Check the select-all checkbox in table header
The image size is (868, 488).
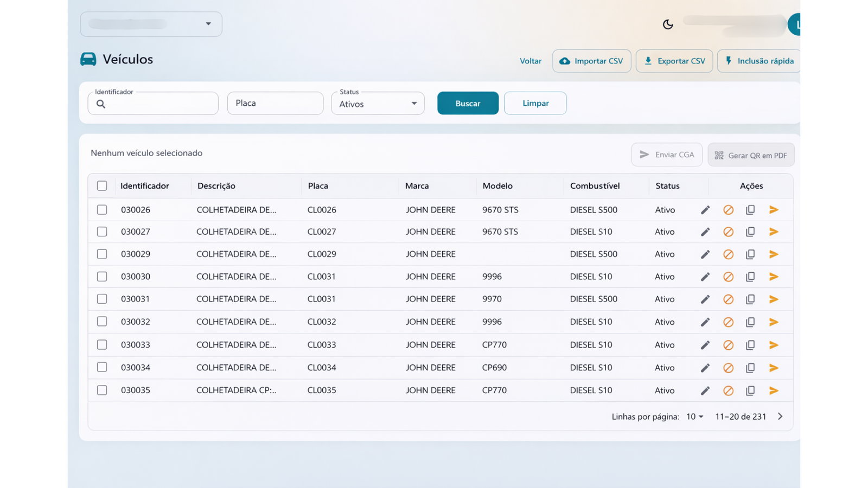coord(102,186)
